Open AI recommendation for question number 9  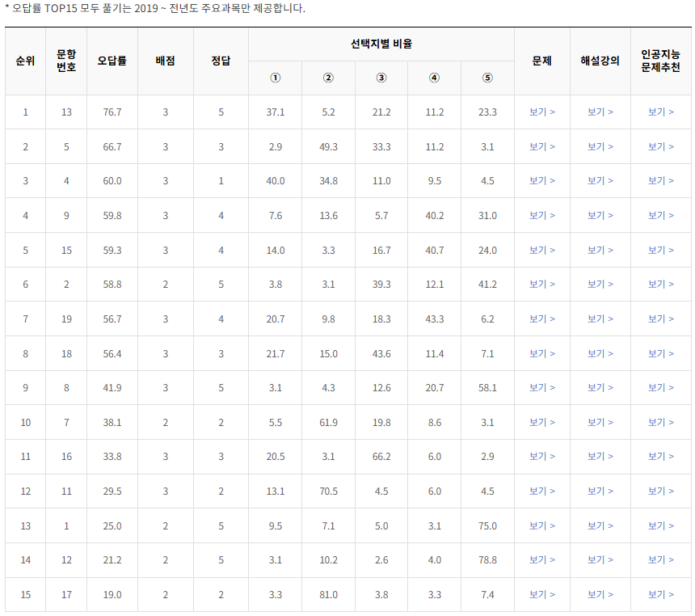[x=662, y=214]
